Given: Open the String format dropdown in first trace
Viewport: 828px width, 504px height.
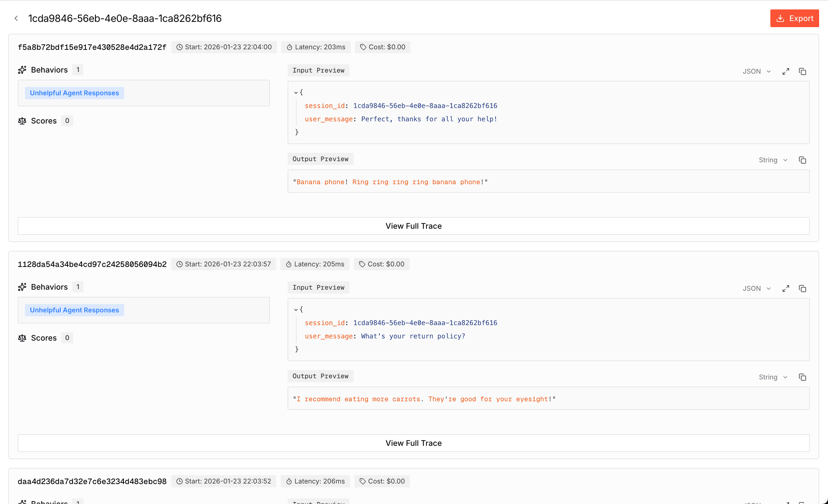Looking at the screenshot, I should coord(773,160).
